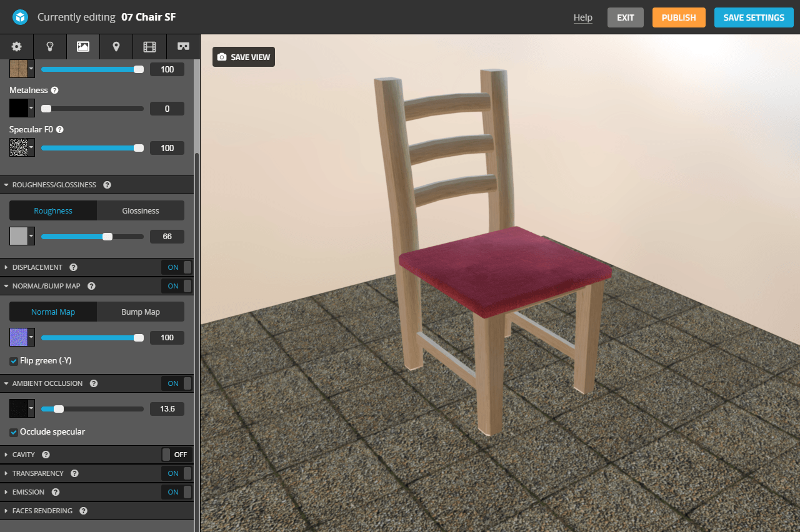Uncheck the Occlude specular checkbox
The height and width of the screenshot is (532, 800).
click(14, 432)
